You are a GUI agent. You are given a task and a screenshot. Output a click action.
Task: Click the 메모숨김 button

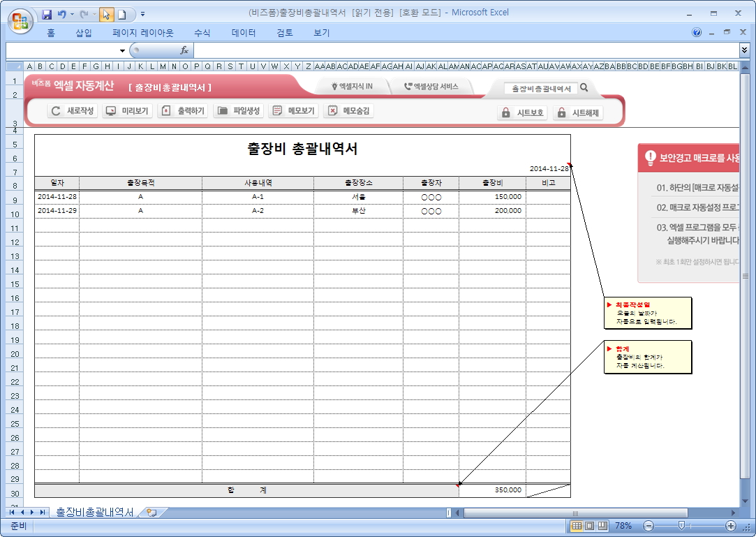point(348,111)
